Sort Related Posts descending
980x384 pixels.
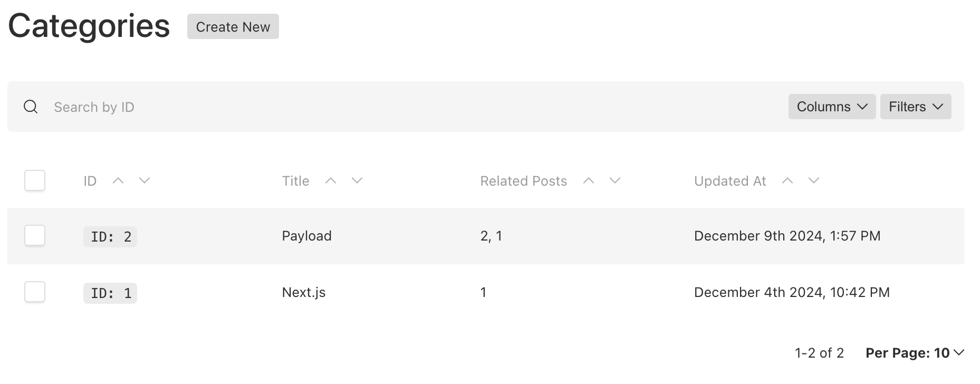pyautogui.click(x=615, y=181)
